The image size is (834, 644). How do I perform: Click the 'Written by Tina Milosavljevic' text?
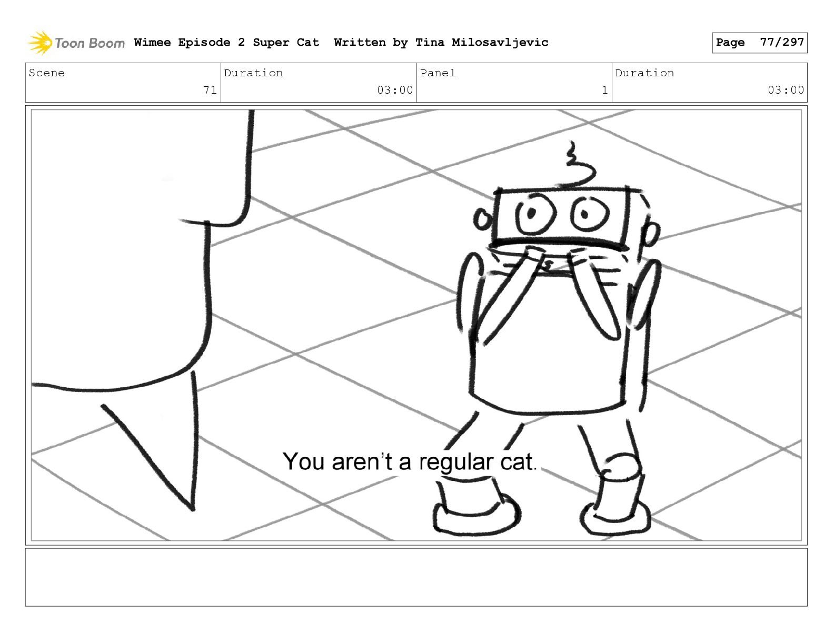(x=441, y=43)
